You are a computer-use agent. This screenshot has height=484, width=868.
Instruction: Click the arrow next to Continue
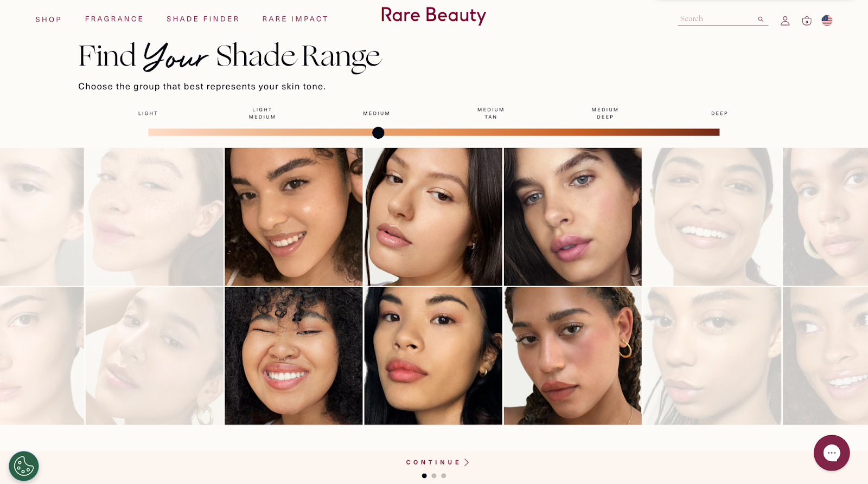(467, 462)
